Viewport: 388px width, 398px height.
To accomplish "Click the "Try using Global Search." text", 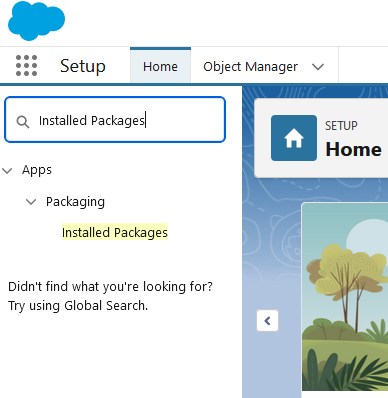I will [78, 306].
